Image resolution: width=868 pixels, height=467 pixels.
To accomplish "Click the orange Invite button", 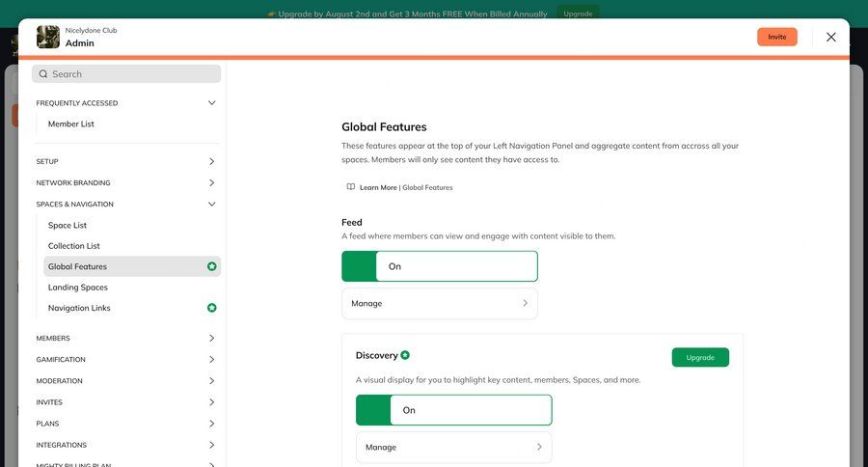I will pyautogui.click(x=776, y=37).
